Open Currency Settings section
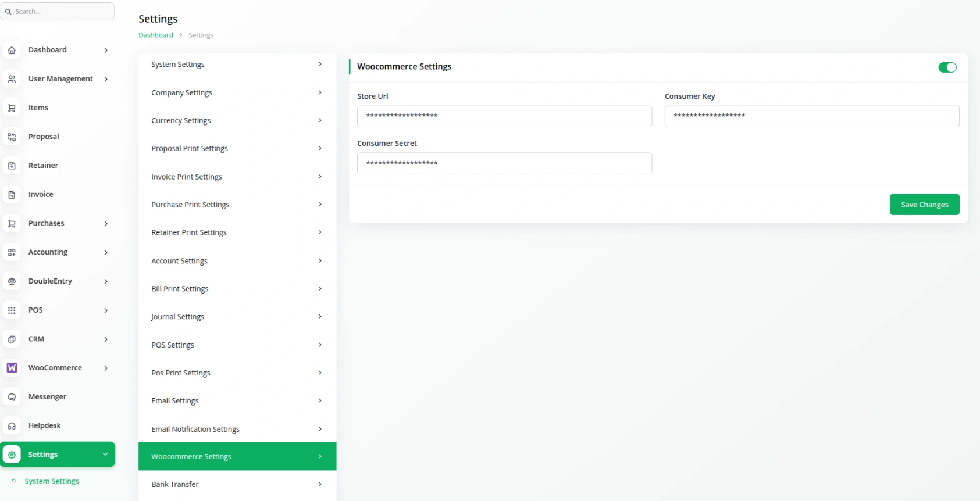The image size is (980, 501). coord(237,121)
